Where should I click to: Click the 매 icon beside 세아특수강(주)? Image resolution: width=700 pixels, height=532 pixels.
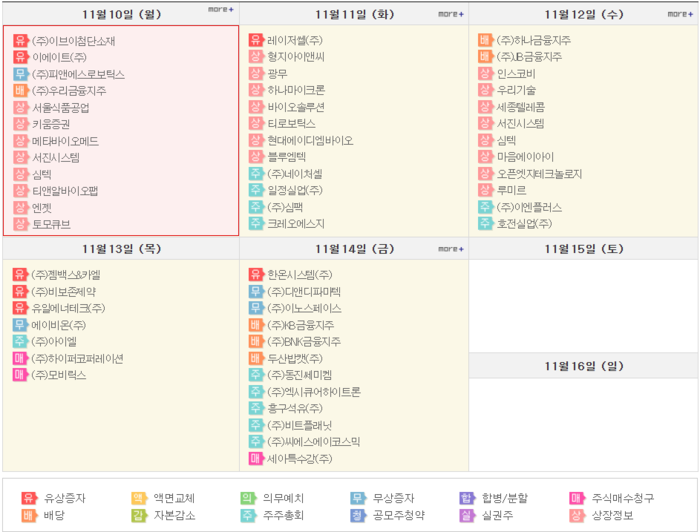(256, 458)
